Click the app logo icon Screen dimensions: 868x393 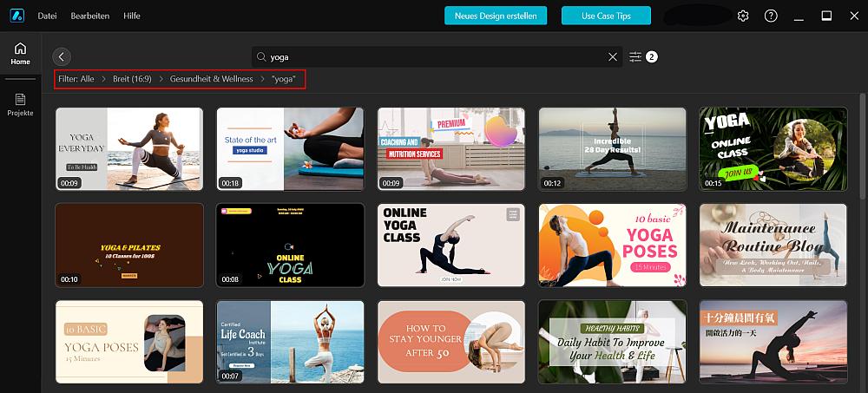coord(17,16)
